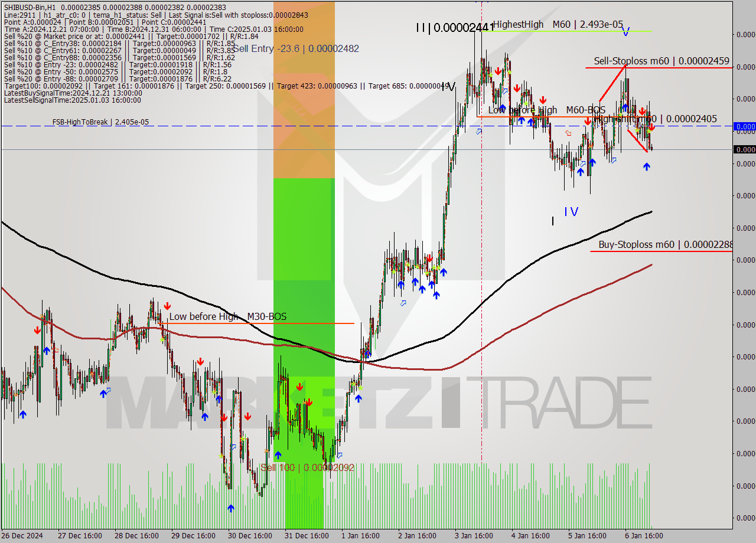Click the LatestSellSignalTime text
Viewport: 756px width, 543px height.
tap(73, 100)
